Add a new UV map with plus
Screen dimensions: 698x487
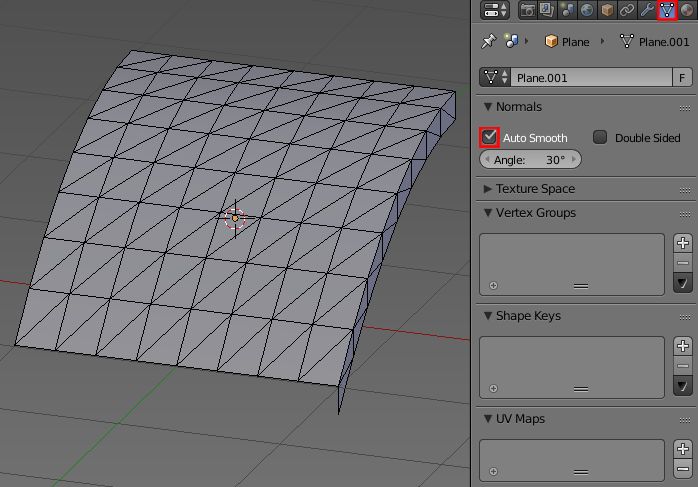[683, 449]
